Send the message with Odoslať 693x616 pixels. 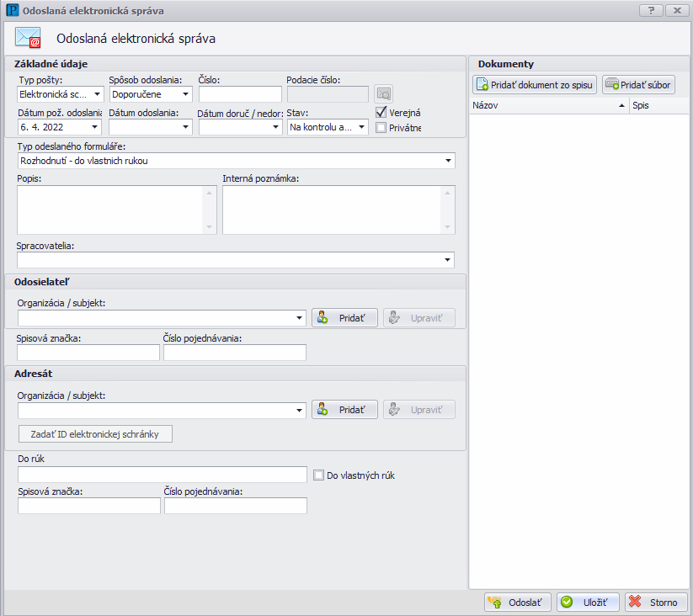(x=518, y=603)
